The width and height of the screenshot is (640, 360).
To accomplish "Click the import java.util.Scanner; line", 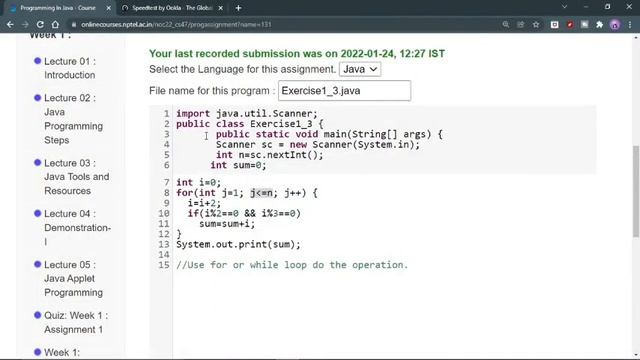I will [247, 113].
